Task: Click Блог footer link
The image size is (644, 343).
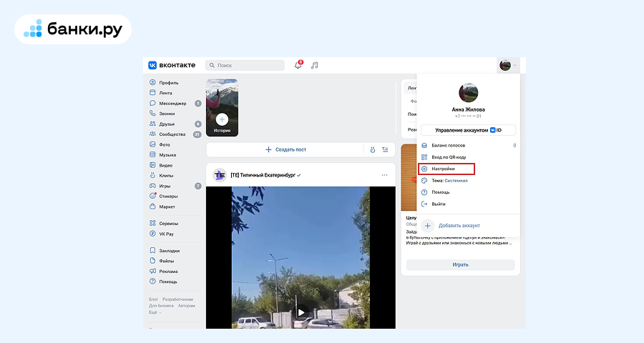Action: (x=153, y=299)
